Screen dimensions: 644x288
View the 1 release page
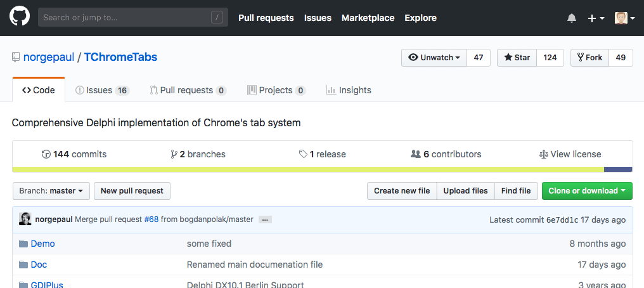coord(323,154)
